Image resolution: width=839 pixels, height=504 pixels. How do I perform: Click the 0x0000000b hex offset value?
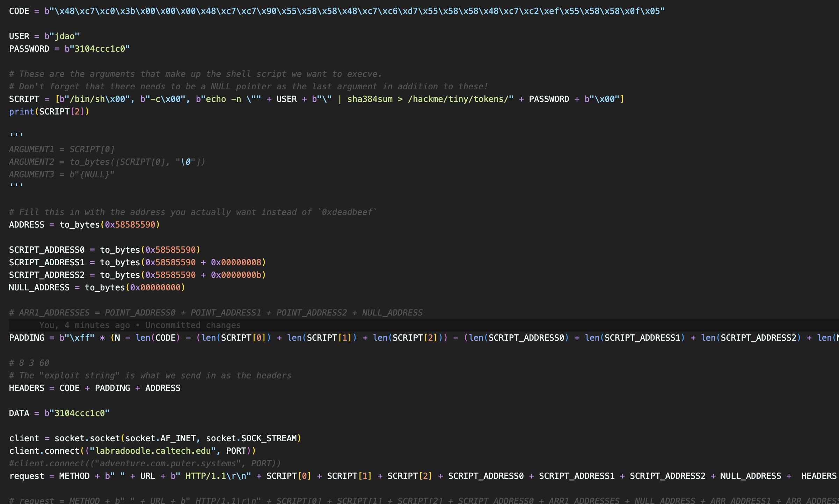(x=236, y=275)
